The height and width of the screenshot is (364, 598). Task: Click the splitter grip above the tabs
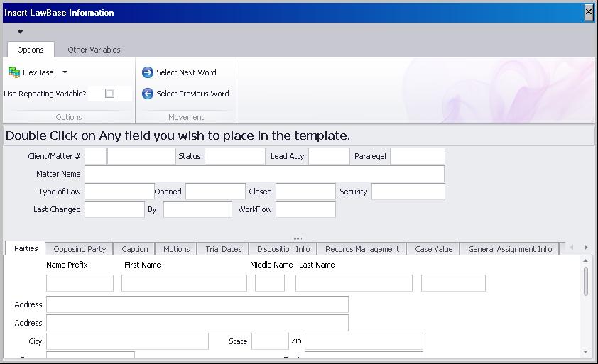click(x=298, y=238)
